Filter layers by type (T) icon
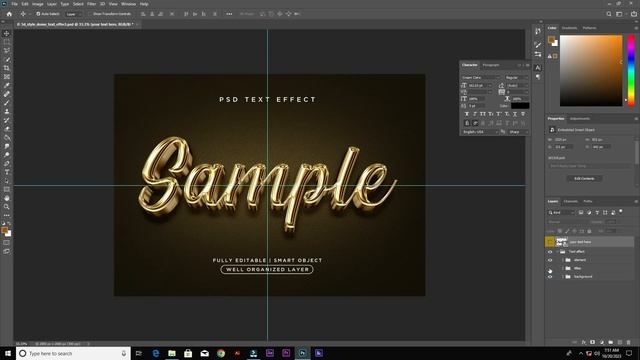The image size is (640, 360). coord(597,212)
